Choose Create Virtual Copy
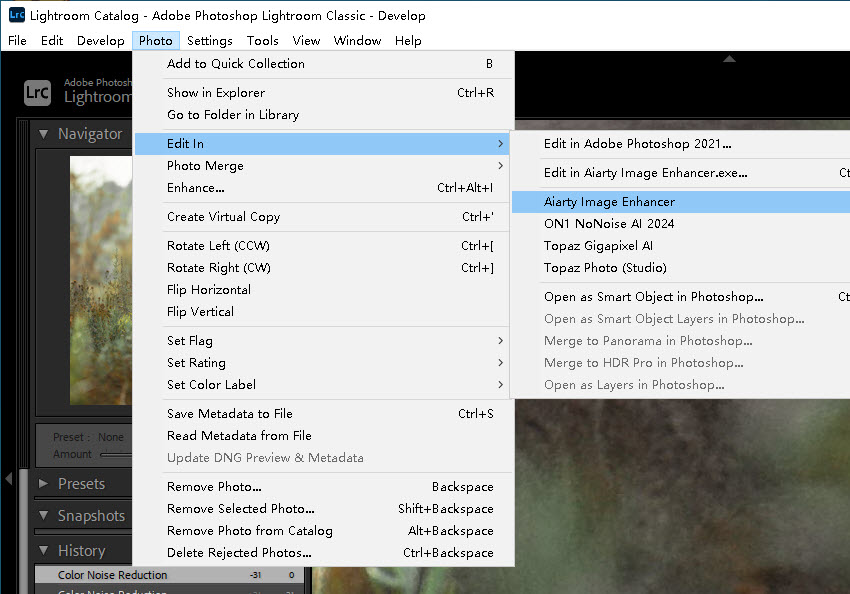 pos(322,217)
